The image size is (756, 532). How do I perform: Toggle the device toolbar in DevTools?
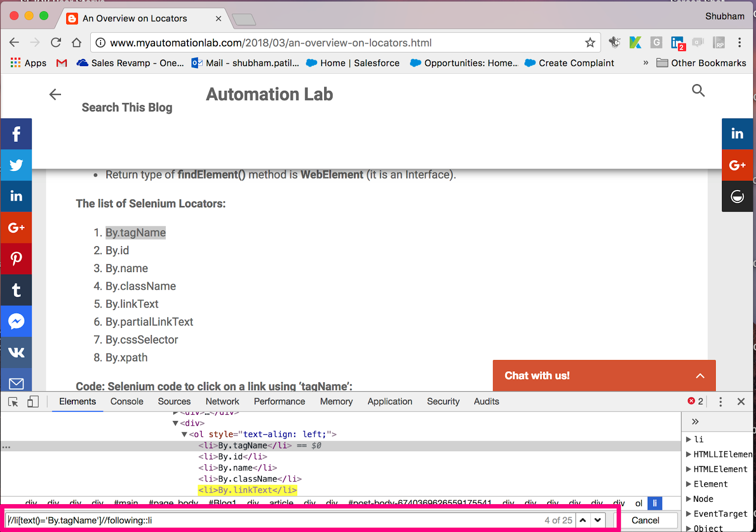coord(33,401)
